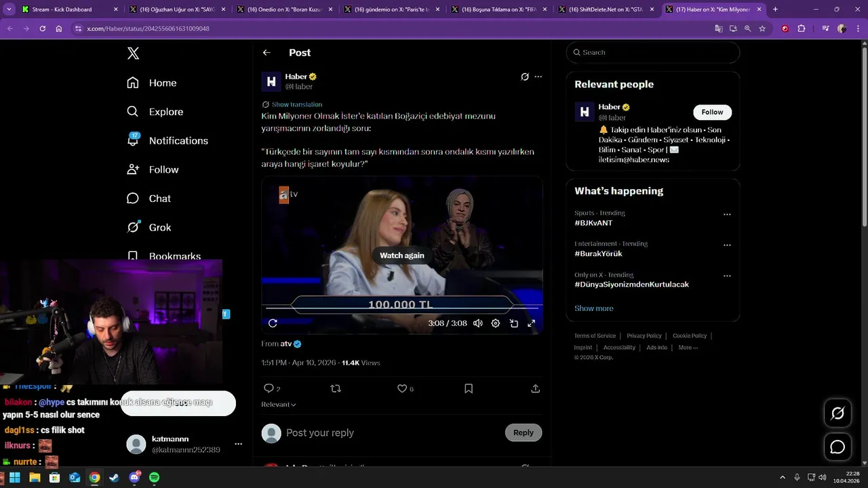Open Grok from the sidebar
Viewport: 868px width, 488px height.
149,228
